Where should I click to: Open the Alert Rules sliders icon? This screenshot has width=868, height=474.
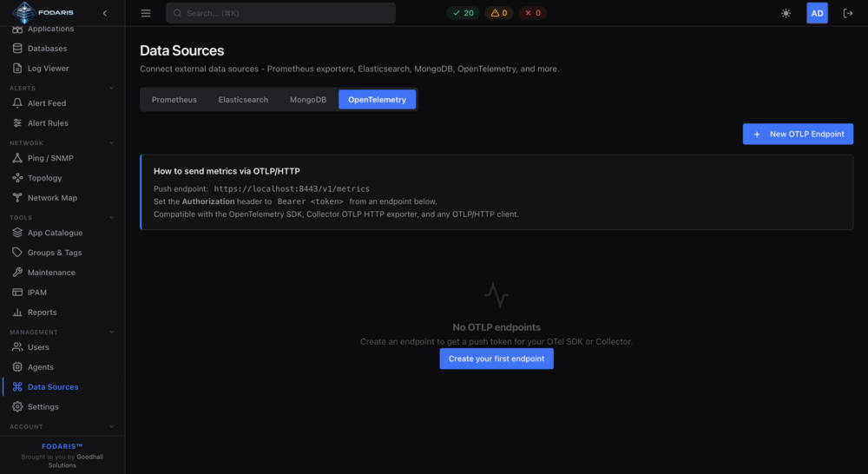point(17,123)
